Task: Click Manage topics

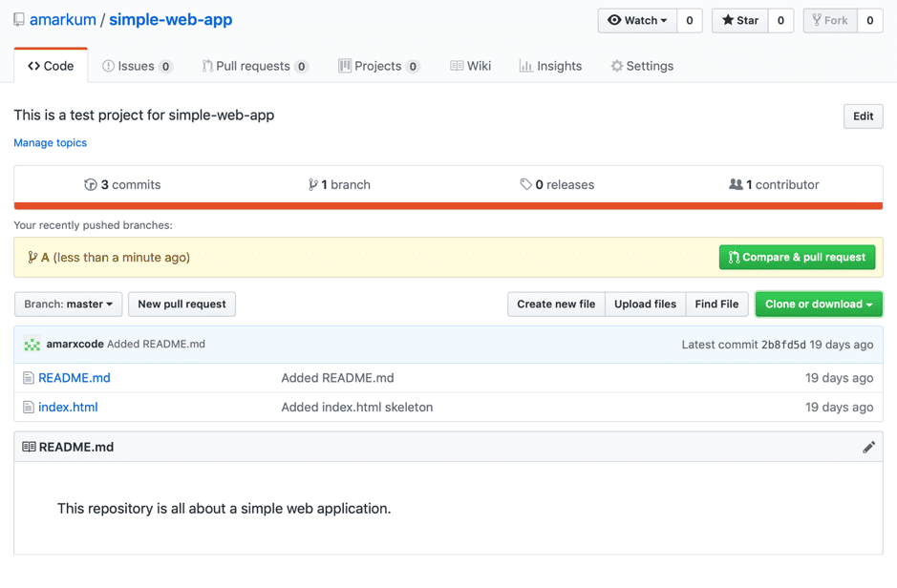Action: pyautogui.click(x=50, y=142)
